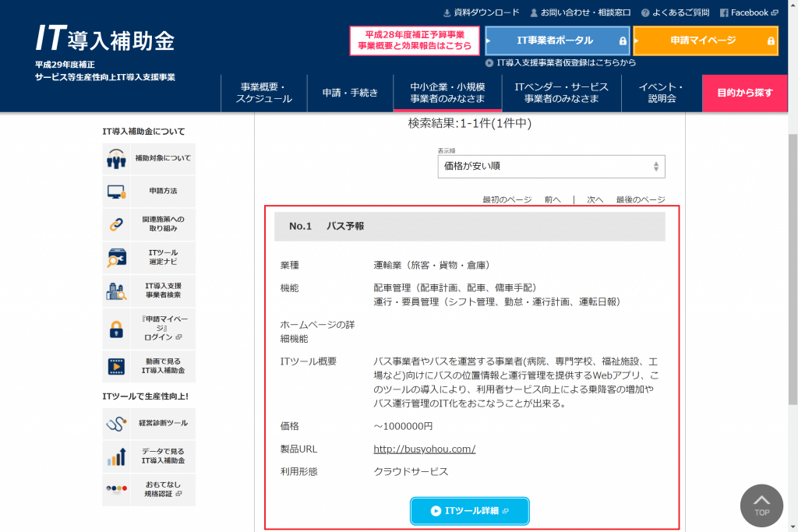Screen dimensions: 798x532
Task: Click the TOP scroll-to-top round button
Action: click(x=761, y=506)
